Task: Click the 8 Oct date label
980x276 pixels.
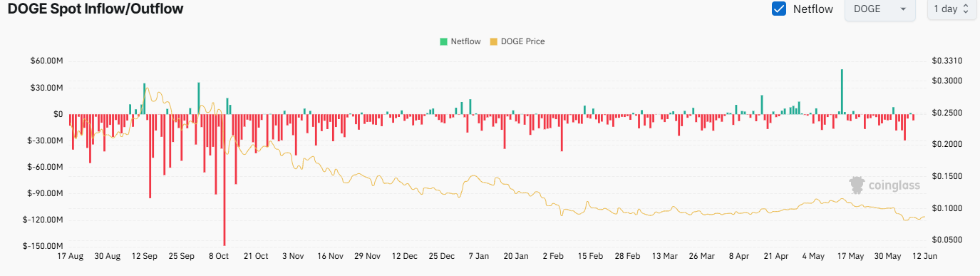Action: pyautogui.click(x=219, y=256)
